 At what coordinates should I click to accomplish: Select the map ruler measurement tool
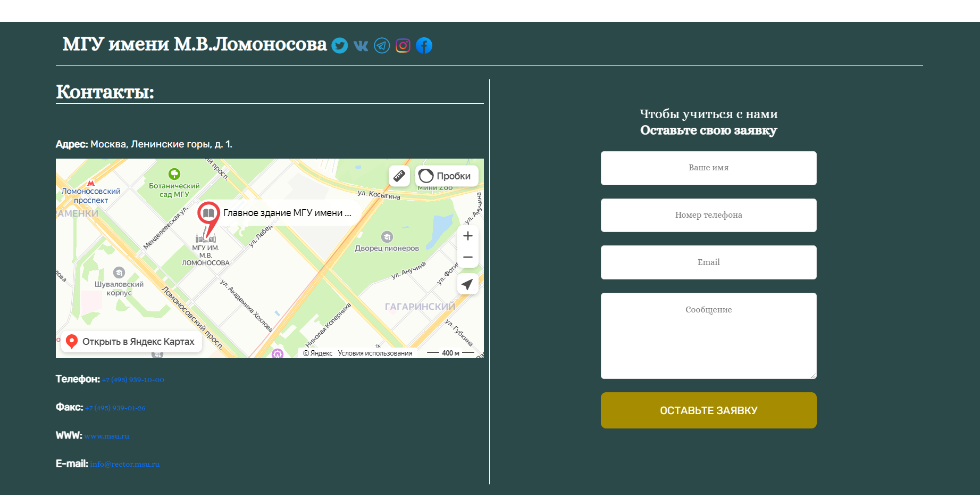[399, 176]
